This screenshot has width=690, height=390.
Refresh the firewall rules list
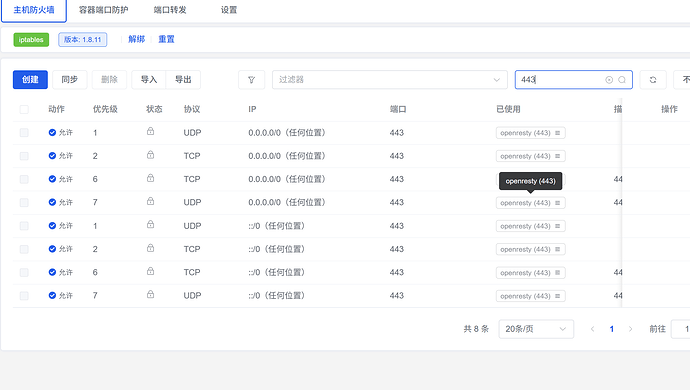coord(653,80)
